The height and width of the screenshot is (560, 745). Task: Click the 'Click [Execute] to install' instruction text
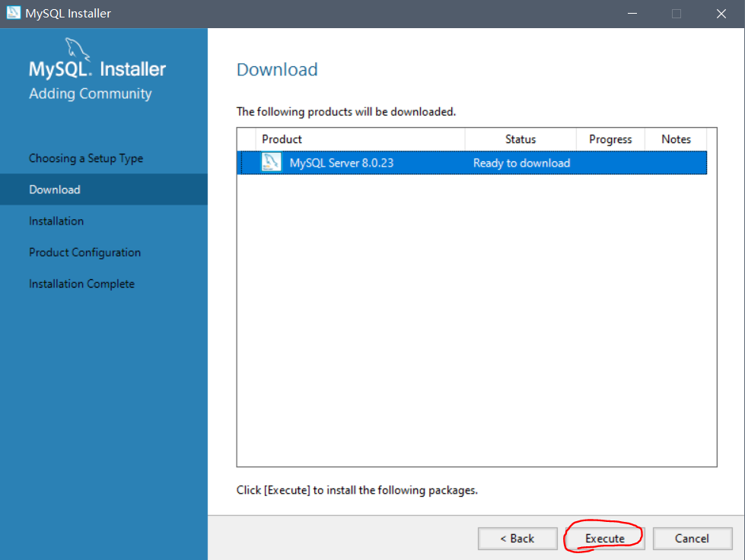357,490
